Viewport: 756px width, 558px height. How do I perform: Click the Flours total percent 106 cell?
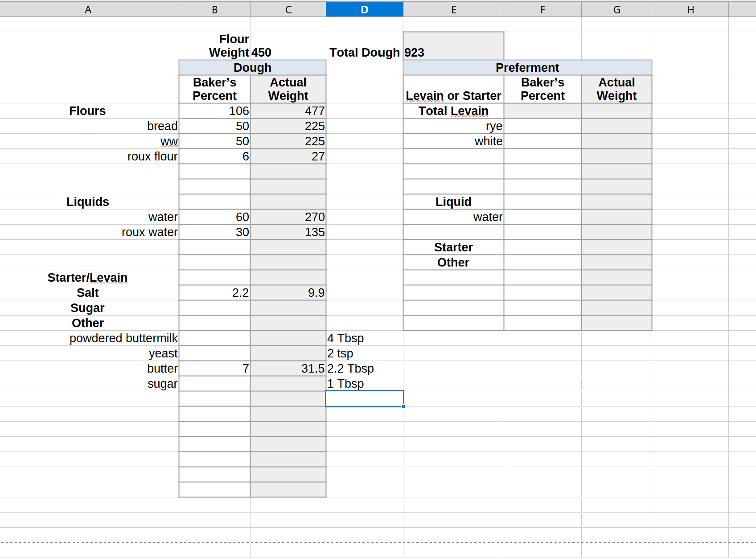pos(215,111)
